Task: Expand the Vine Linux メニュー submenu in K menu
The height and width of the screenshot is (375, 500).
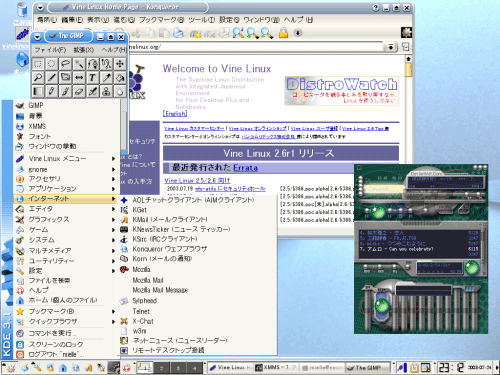Action: [65, 159]
